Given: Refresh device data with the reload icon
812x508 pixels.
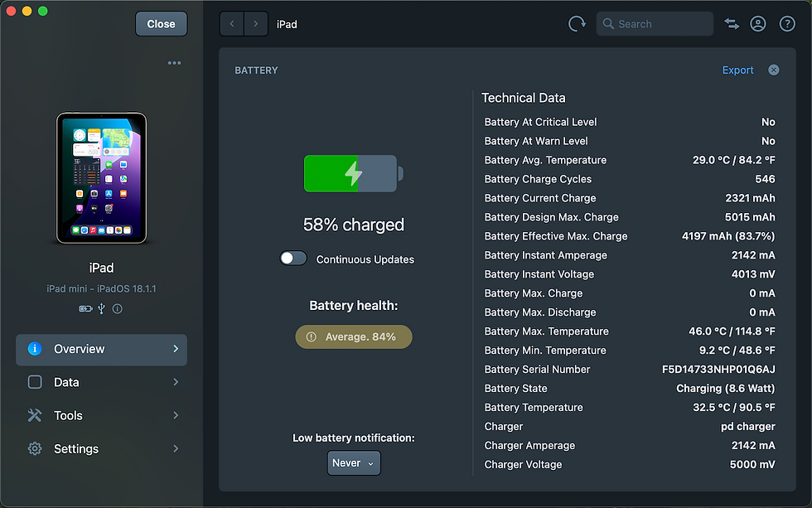Looking at the screenshot, I should (577, 24).
